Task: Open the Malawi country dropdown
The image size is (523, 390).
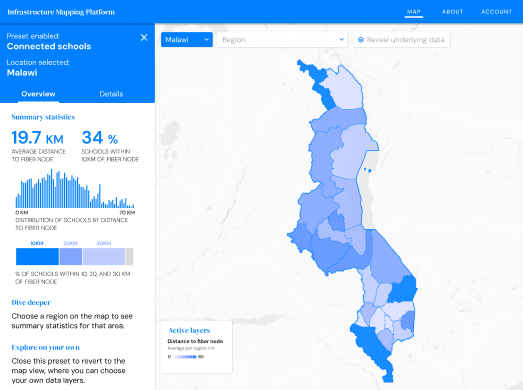Action: (187, 40)
